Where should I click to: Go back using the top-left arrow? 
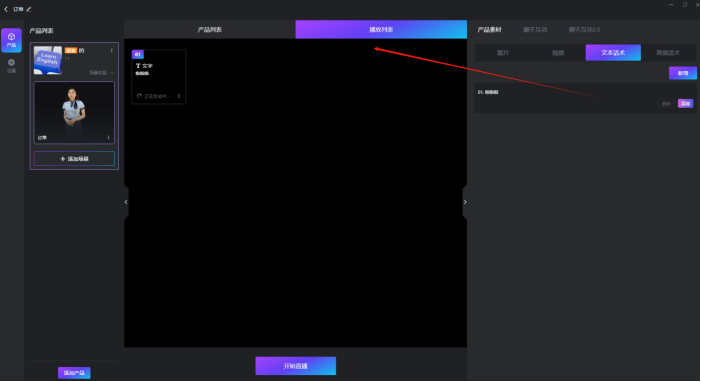point(6,9)
